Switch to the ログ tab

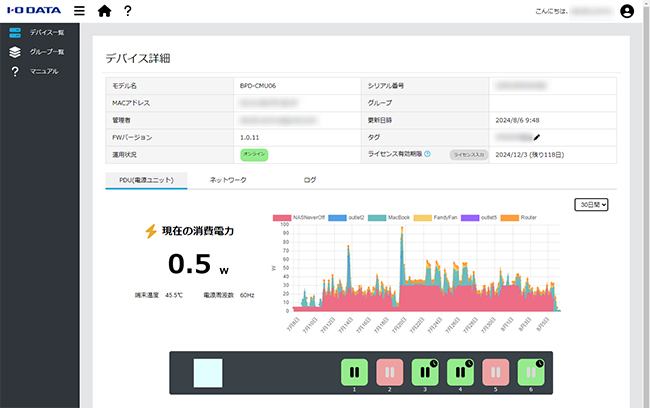pyautogui.click(x=310, y=180)
